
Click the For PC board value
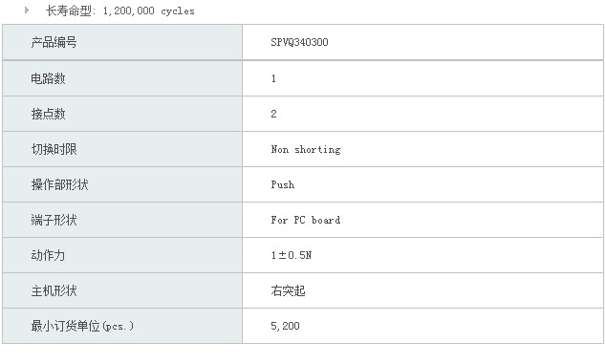306,220
